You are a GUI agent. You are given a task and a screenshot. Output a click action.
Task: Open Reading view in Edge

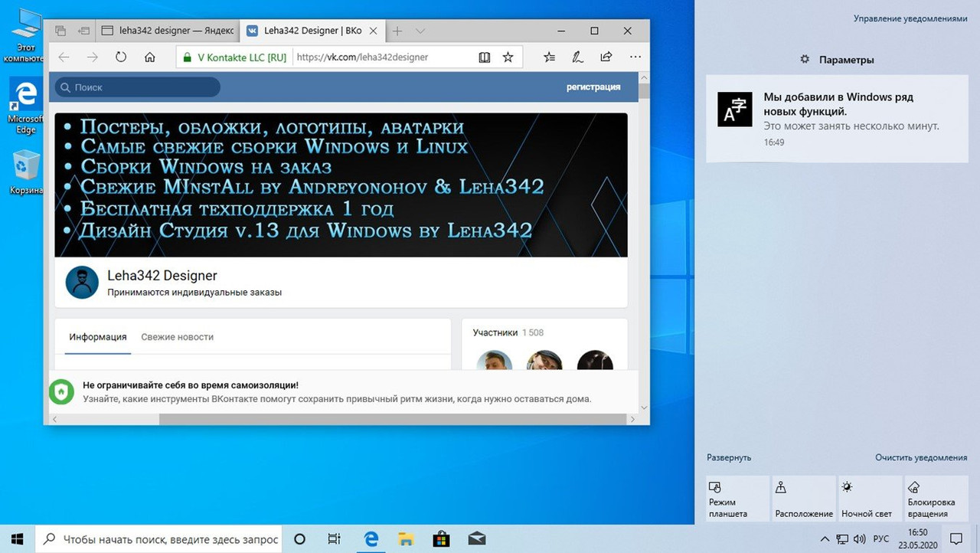(x=484, y=56)
